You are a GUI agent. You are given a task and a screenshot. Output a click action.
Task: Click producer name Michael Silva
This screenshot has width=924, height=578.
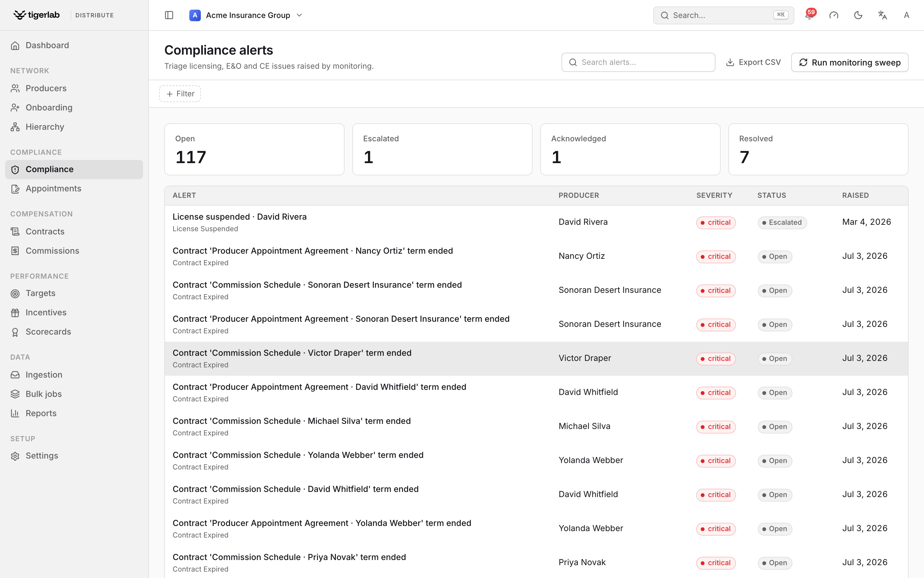click(x=584, y=426)
